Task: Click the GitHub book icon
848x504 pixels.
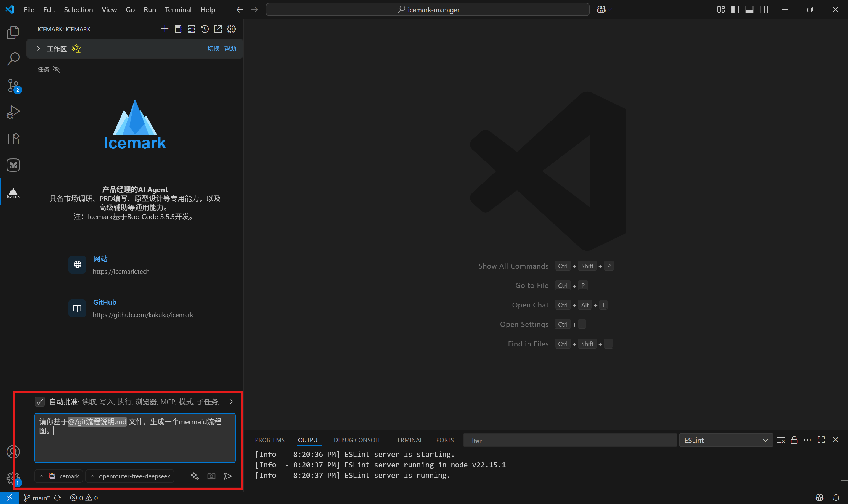Action: [78, 308]
